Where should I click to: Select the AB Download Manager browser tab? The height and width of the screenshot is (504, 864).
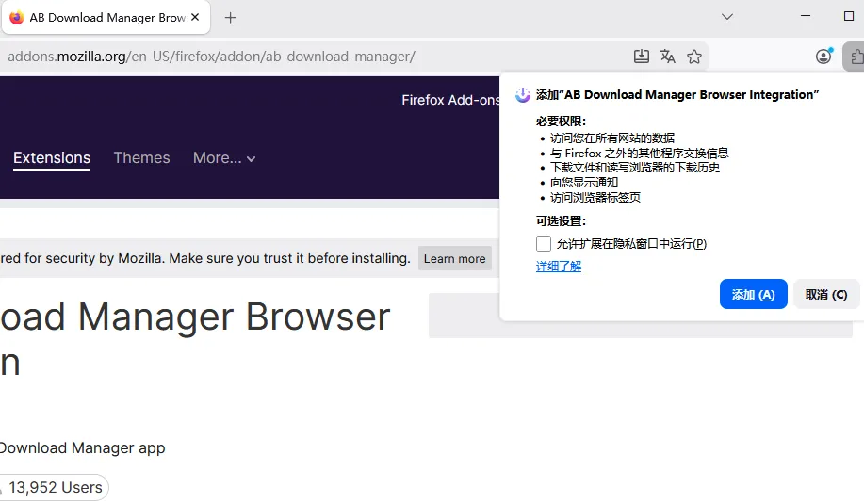[106, 18]
